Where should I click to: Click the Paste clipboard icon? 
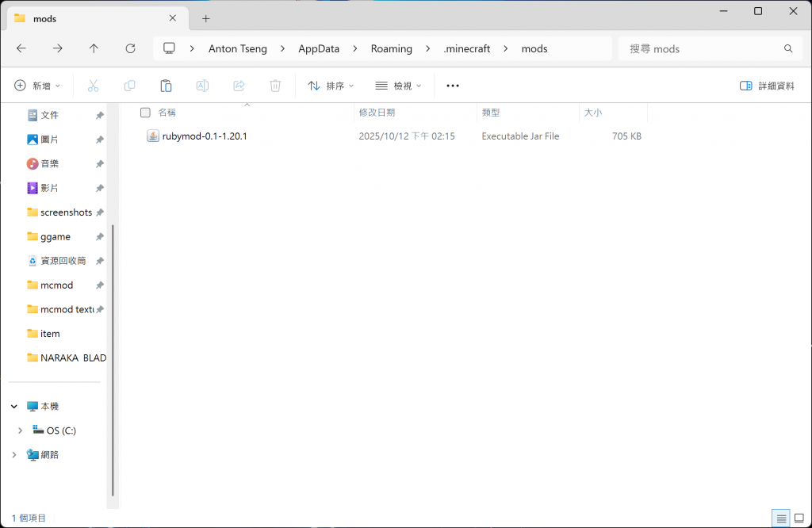coord(167,86)
